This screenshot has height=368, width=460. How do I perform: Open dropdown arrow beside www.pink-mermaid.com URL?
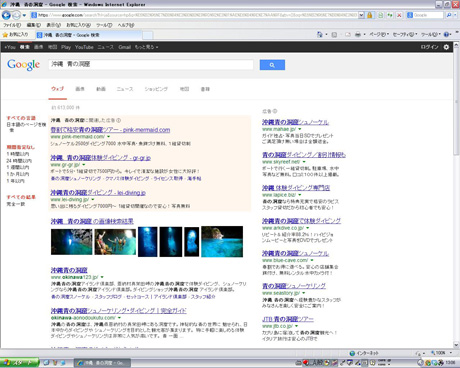(x=109, y=137)
